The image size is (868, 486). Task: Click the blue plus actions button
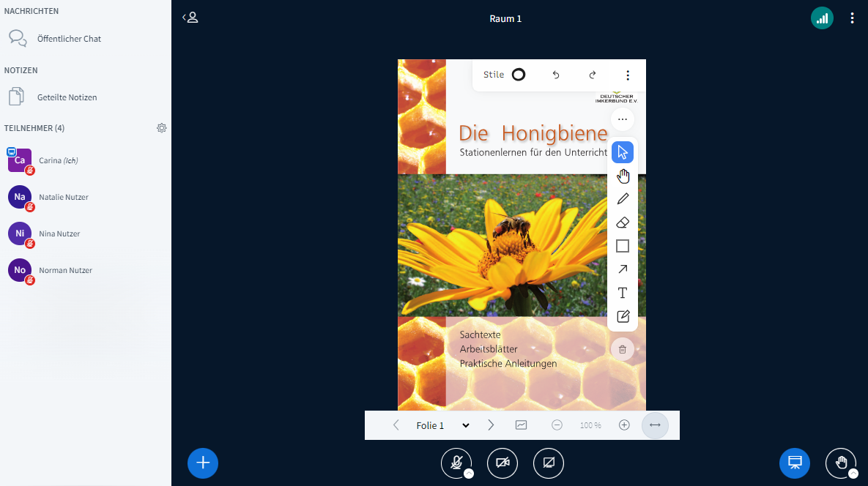point(203,463)
